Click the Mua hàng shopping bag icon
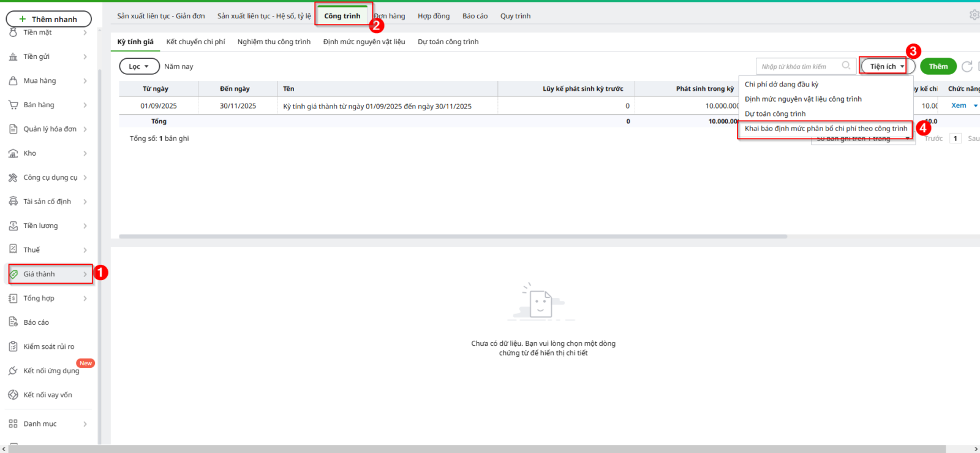The image size is (980, 453). point(13,81)
